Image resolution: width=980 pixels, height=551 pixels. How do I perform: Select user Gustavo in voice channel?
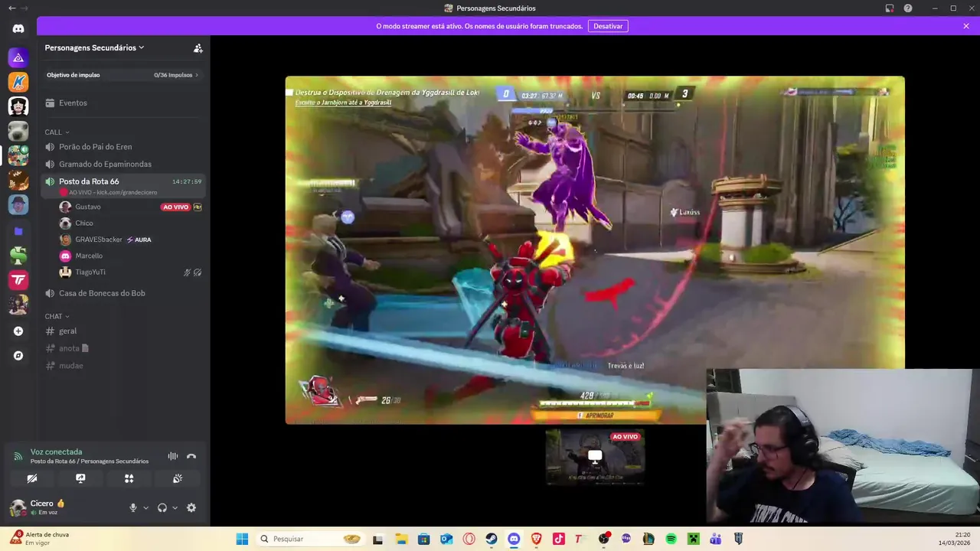click(87, 207)
